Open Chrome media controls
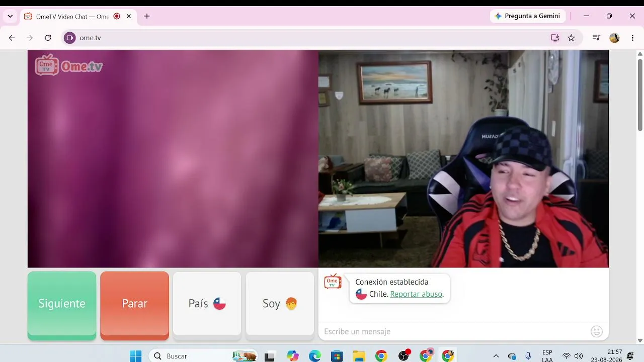Image resolution: width=644 pixels, height=362 pixels. tap(596, 38)
